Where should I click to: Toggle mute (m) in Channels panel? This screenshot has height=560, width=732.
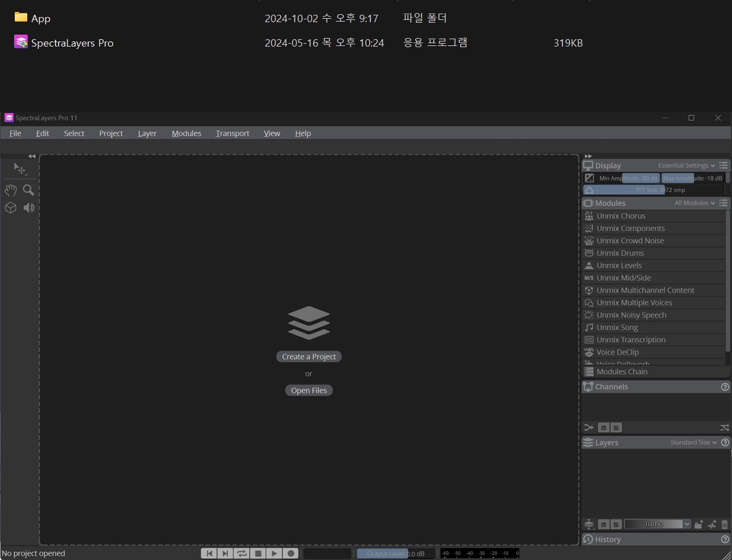coord(604,428)
